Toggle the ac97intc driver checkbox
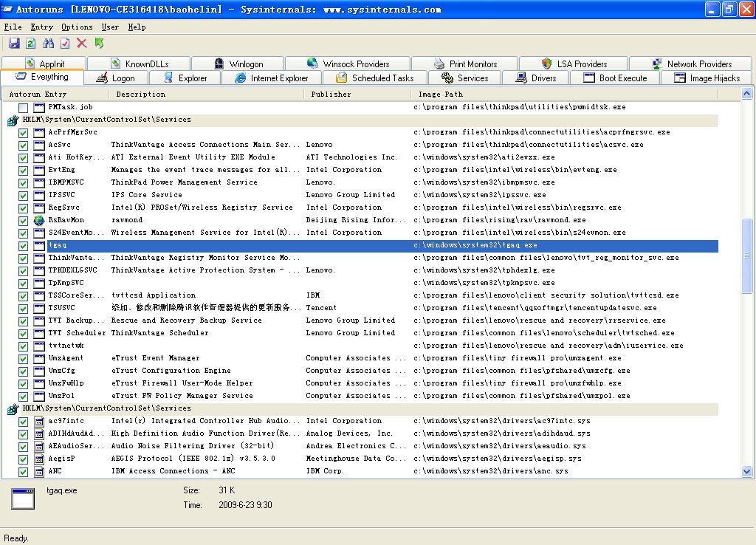The image size is (756, 545). click(24, 421)
